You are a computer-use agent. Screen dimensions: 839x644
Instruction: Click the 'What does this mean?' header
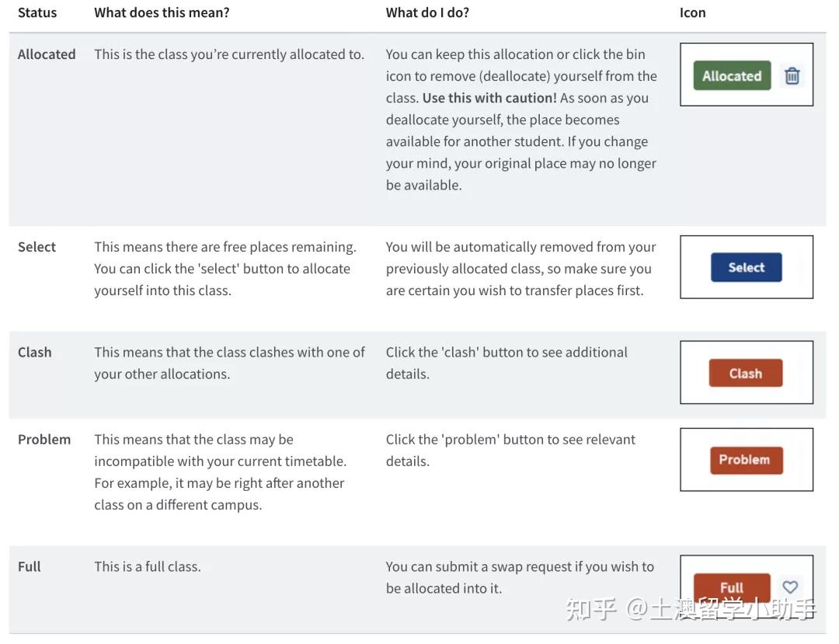tap(162, 12)
